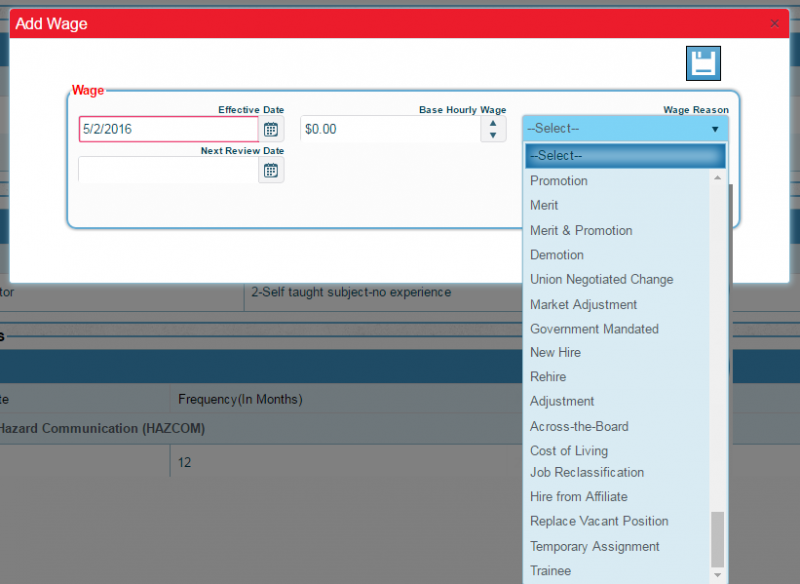Close the Add Wage dialog
Viewport: 800px width, 584px height.
[x=776, y=22]
